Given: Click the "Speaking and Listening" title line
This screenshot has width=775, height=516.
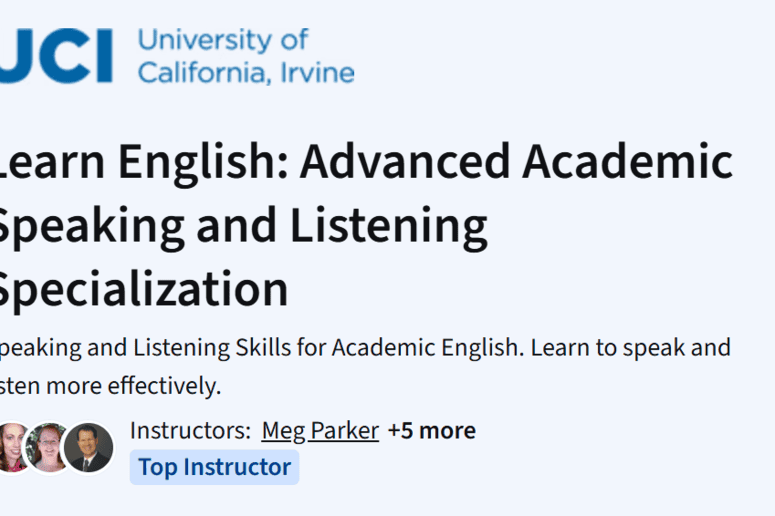Looking at the screenshot, I should tap(240, 226).
